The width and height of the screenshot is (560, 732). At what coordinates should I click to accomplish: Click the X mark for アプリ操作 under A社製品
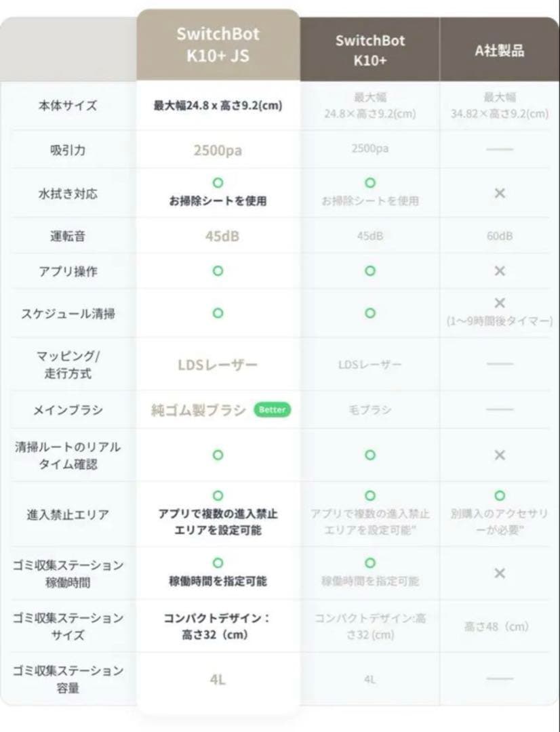click(x=500, y=271)
